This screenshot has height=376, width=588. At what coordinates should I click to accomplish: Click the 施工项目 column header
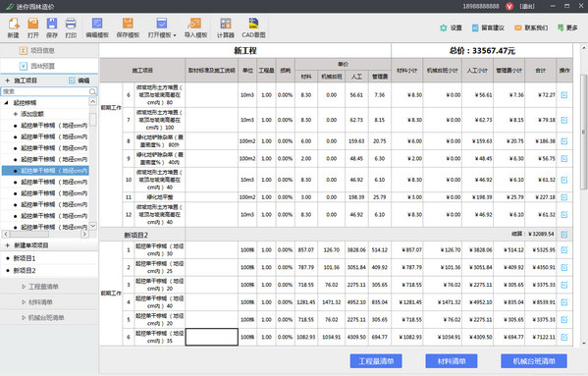pos(142,71)
